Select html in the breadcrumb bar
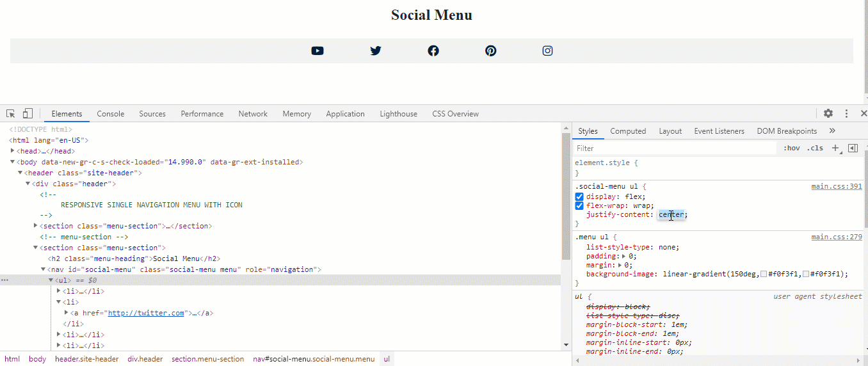Image resolution: width=868 pixels, height=366 pixels. point(12,359)
